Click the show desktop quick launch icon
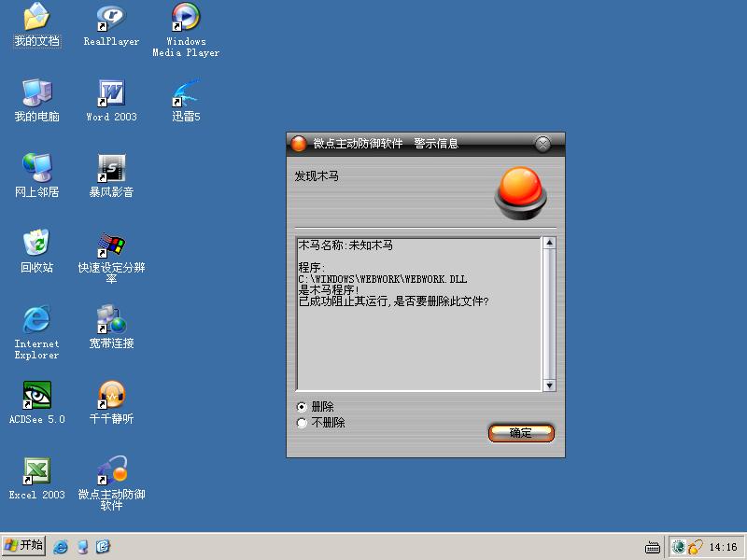 pyautogui.click(x=82, y=546)
